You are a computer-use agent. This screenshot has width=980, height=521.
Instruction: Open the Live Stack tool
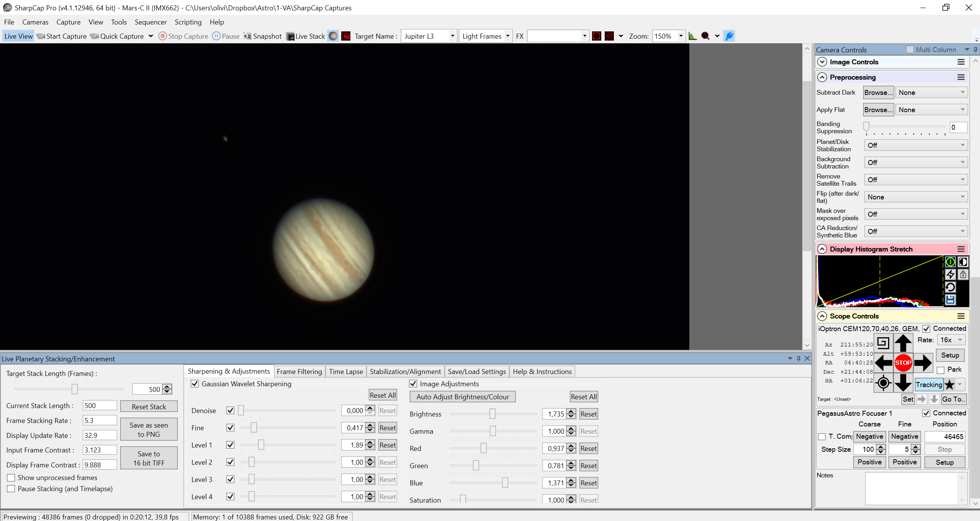click(x=306, y=36)
